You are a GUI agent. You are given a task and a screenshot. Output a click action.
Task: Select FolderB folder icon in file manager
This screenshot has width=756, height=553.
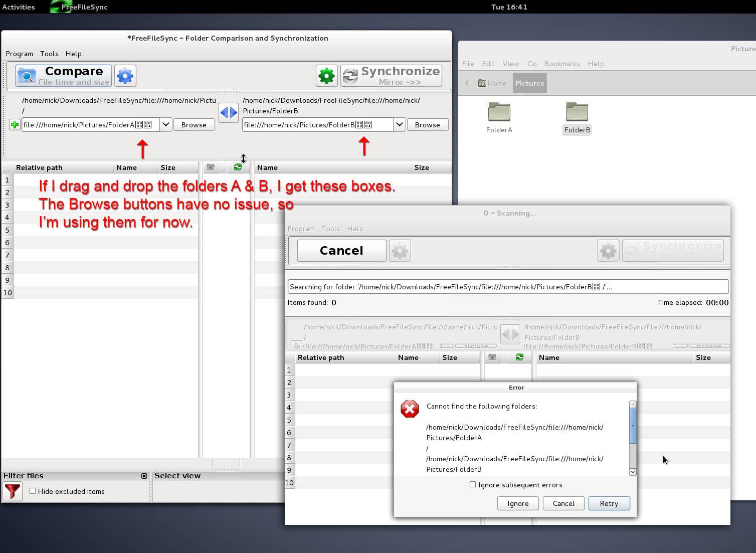point(577,111)
